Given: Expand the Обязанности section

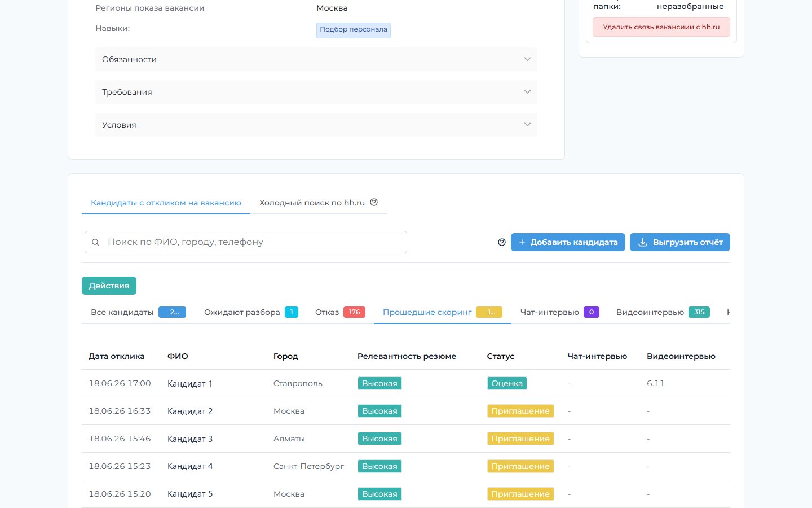Looking at the screenshot, I should pyautogui.click(x=316, y=59).
